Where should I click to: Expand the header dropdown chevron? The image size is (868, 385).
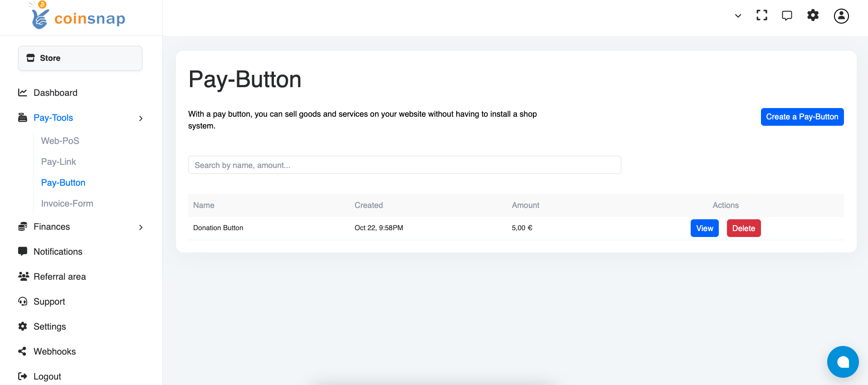pos(738,16)
